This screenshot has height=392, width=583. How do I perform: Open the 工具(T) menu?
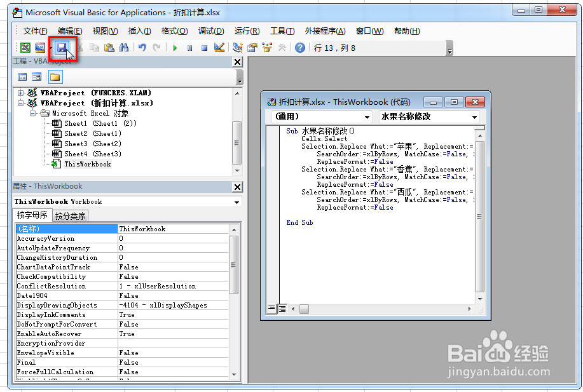click(282, 31)
